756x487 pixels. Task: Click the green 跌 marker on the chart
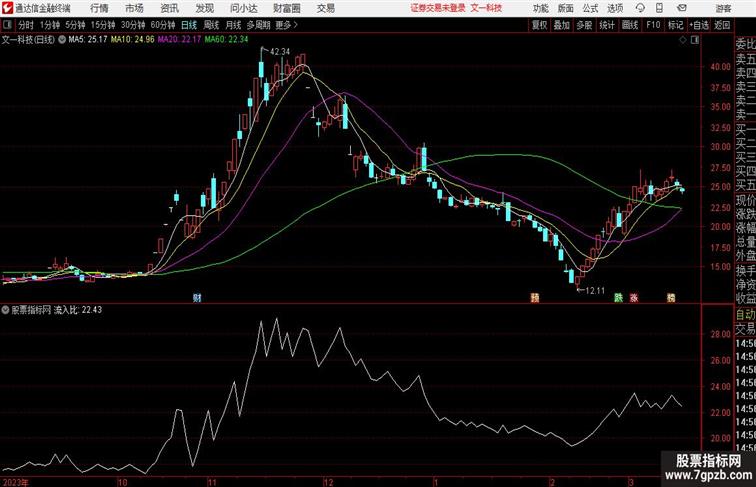(618, 297)
